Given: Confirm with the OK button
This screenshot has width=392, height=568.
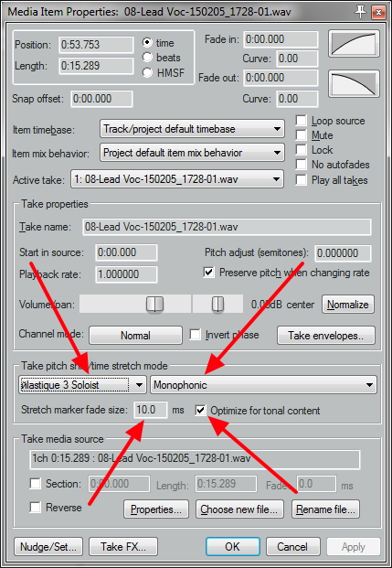Looking at the screenshot, I should tap(233, 546).
